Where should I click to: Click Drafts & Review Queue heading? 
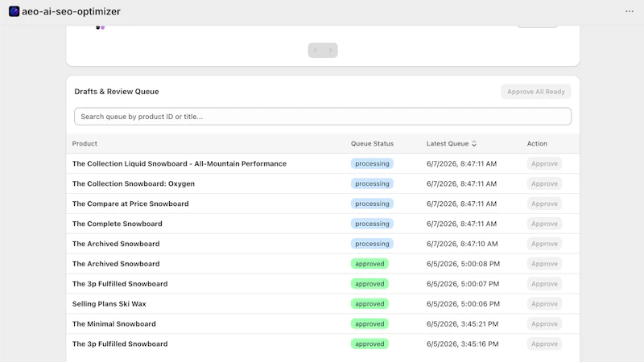tap(117, 92)
